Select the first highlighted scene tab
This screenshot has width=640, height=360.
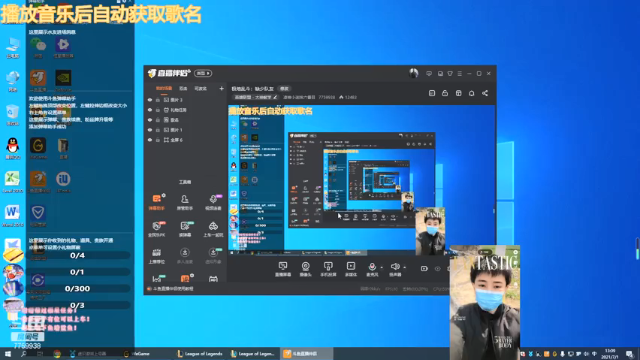(164, 89)
